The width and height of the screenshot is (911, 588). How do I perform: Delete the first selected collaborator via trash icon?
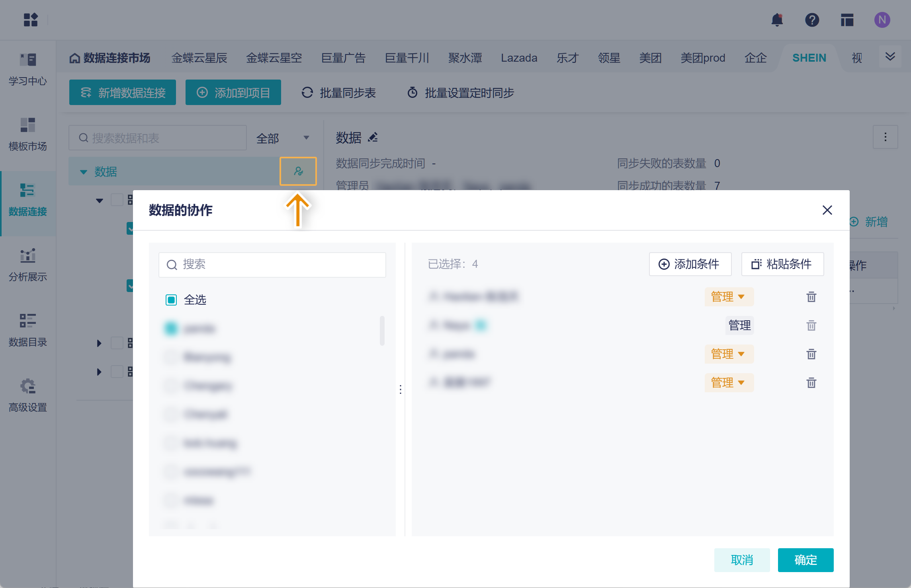pyautogui.click(x=811, y=297)
